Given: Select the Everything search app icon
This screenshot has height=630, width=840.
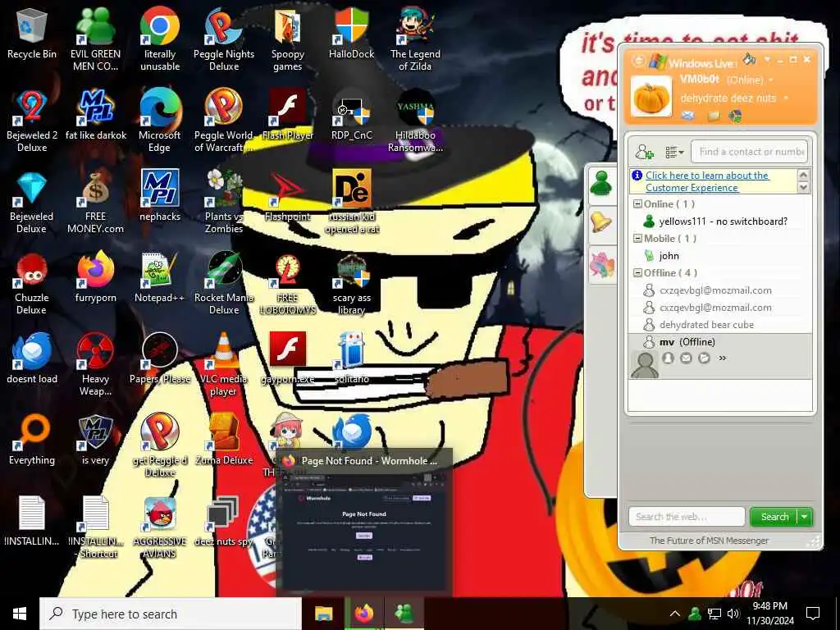Looking at the screenshot, I should 32,439.
